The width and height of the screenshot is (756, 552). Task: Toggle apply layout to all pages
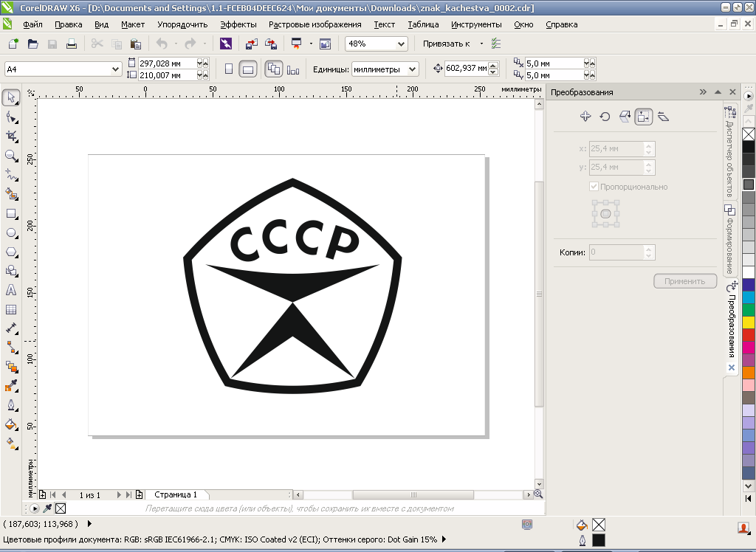274,69
